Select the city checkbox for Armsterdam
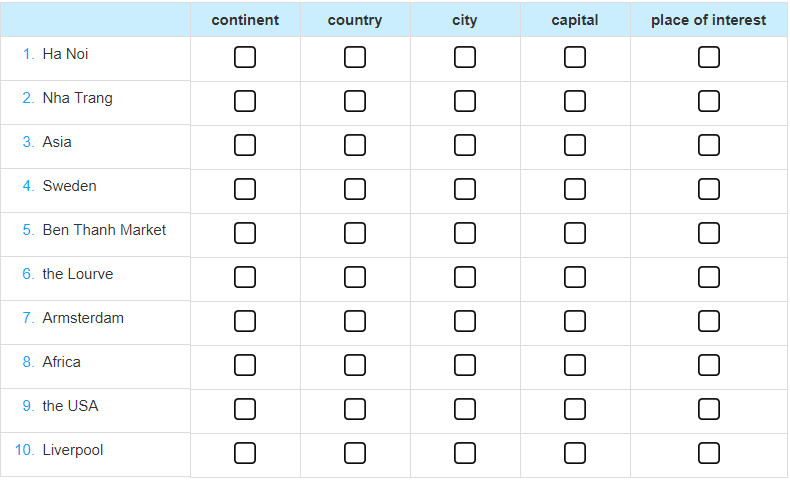 [465, 321]
